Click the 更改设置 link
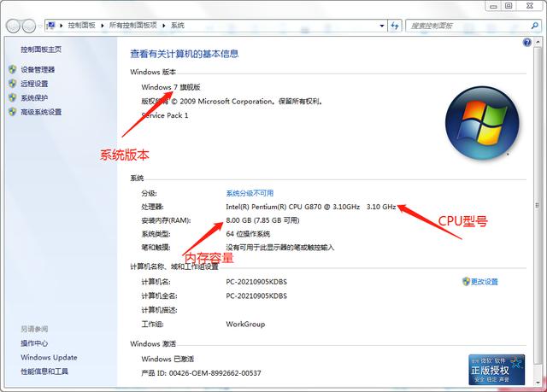Screen dimensions: 547x392 click(x=485, y=282)
